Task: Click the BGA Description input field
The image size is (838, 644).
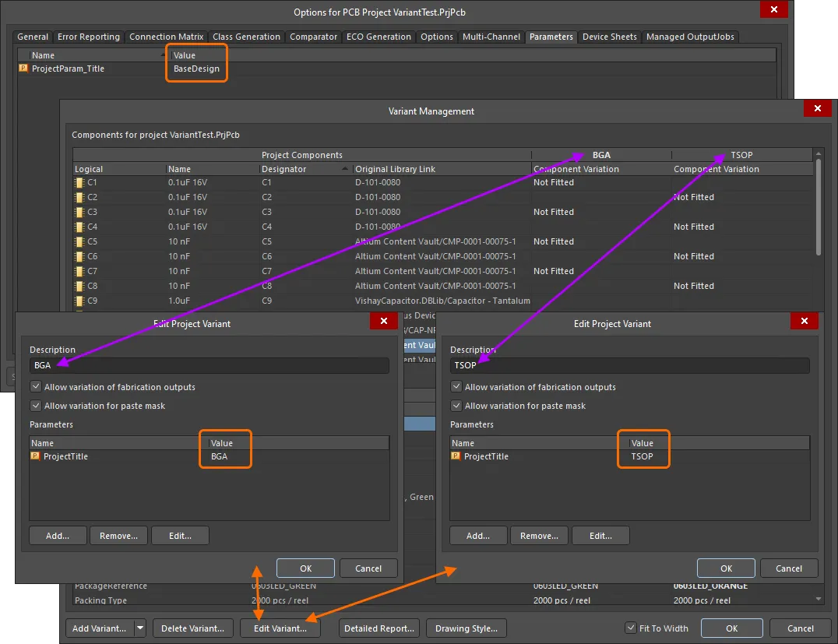Action: tap(209, 365)
